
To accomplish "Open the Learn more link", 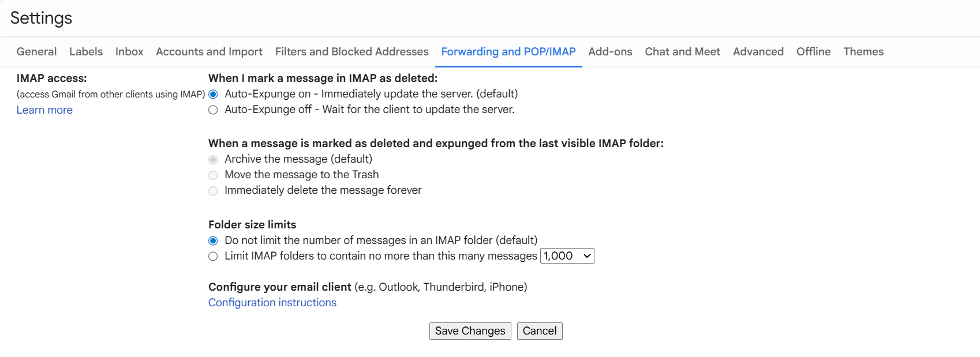I will tap(44, 110).
